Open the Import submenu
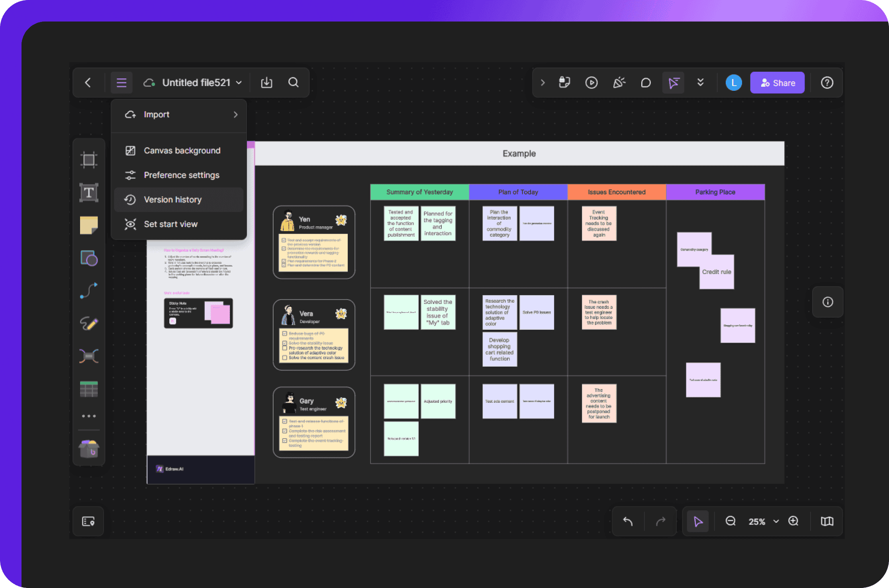The width and height of the screenshot is (889, 588). pos(179,115)
